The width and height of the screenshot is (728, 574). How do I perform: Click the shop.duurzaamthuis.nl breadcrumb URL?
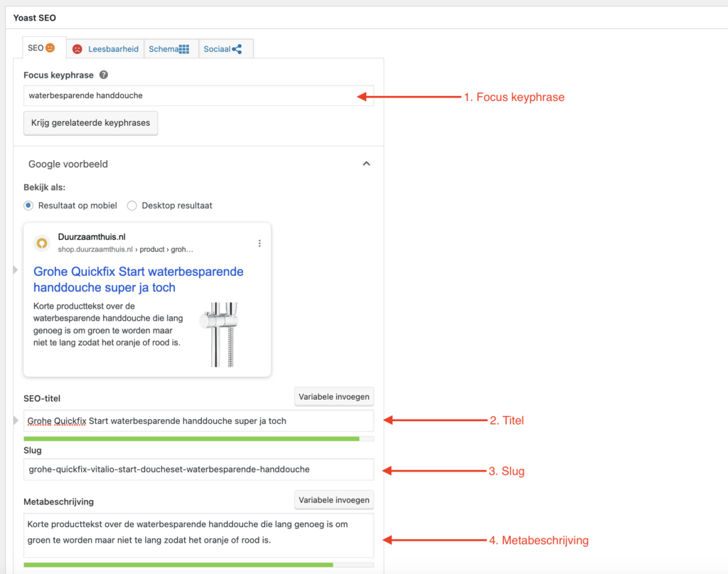coord(125,250)
